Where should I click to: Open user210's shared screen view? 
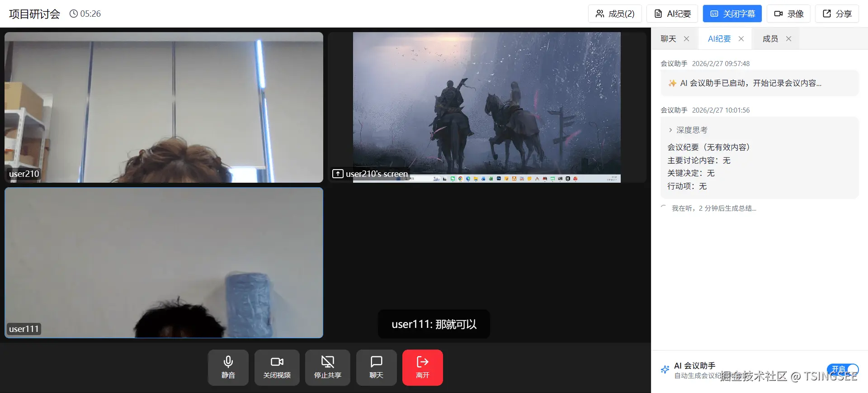pos(487,107)
